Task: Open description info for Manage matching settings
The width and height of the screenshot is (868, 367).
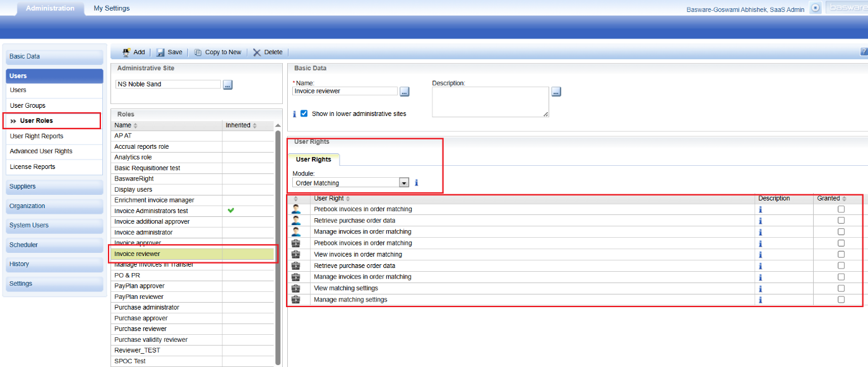Action: (x=760, y=300)
